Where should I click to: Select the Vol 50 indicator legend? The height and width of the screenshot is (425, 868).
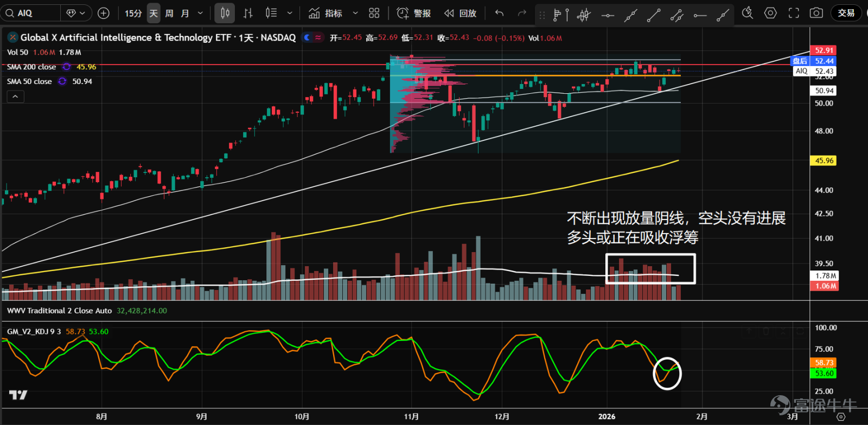(x=17, y=53)
